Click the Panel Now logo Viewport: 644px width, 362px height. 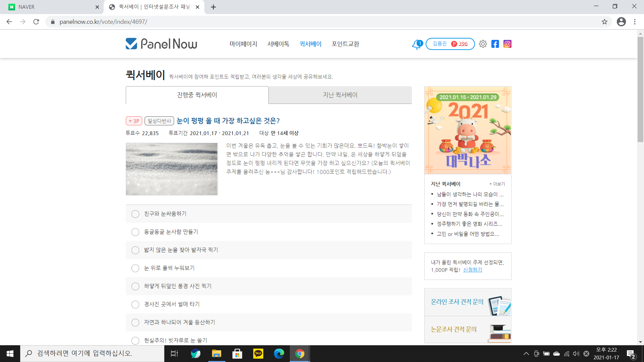click(161, 44)
